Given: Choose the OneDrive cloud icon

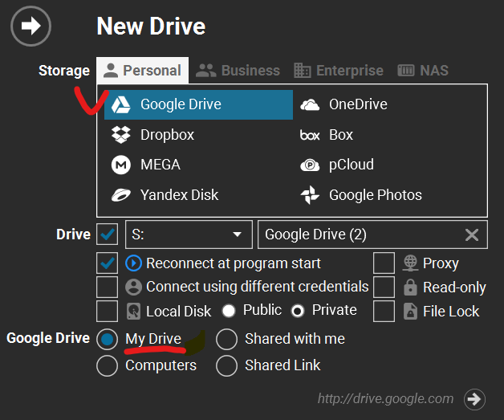Looking at the screenshot, I should click(310, 104).
